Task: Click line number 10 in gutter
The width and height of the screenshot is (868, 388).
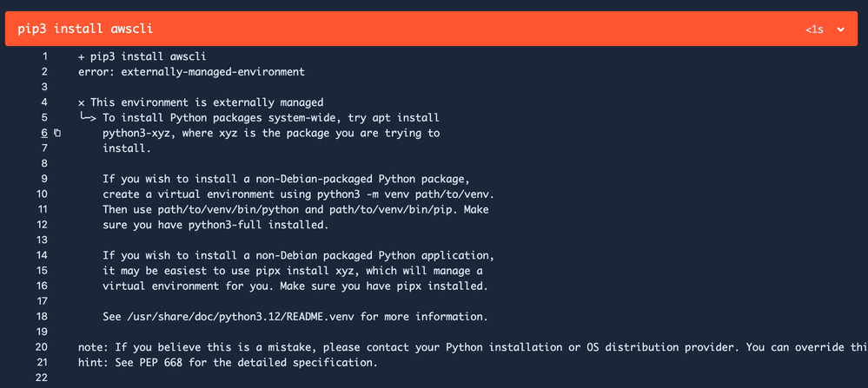Action: tap(43, 194)
